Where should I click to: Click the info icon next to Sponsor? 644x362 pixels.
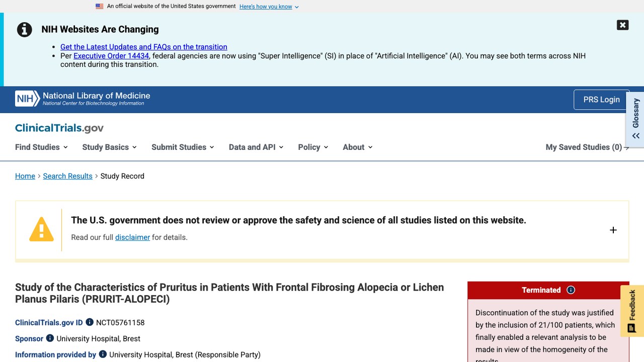(50, 338)
